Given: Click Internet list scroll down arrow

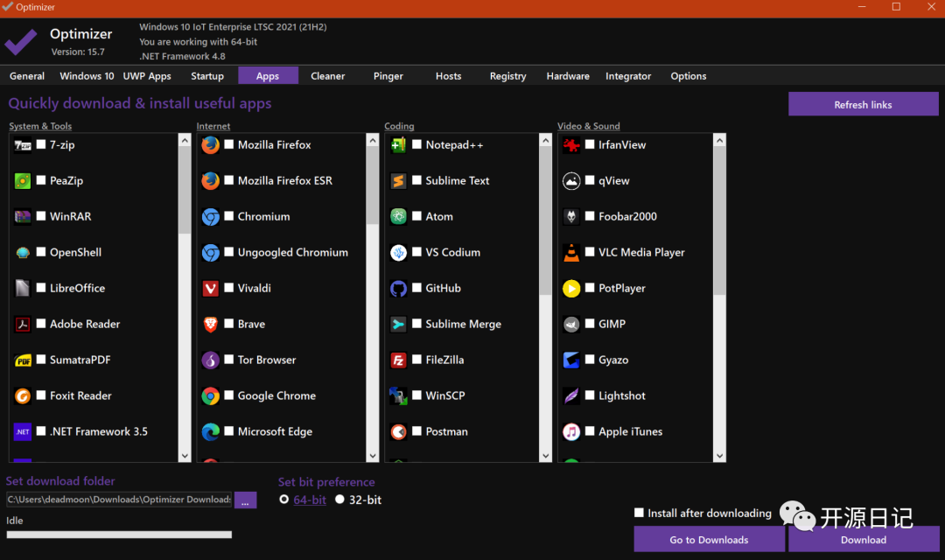Looking at the screenshot, I should (x=373, y=456).
